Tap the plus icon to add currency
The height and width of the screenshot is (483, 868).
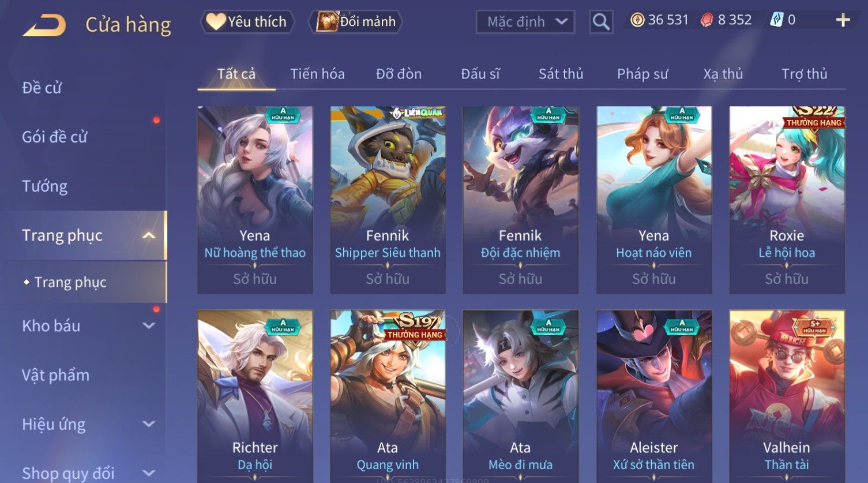pyautogui.click(x=843, y=20)
